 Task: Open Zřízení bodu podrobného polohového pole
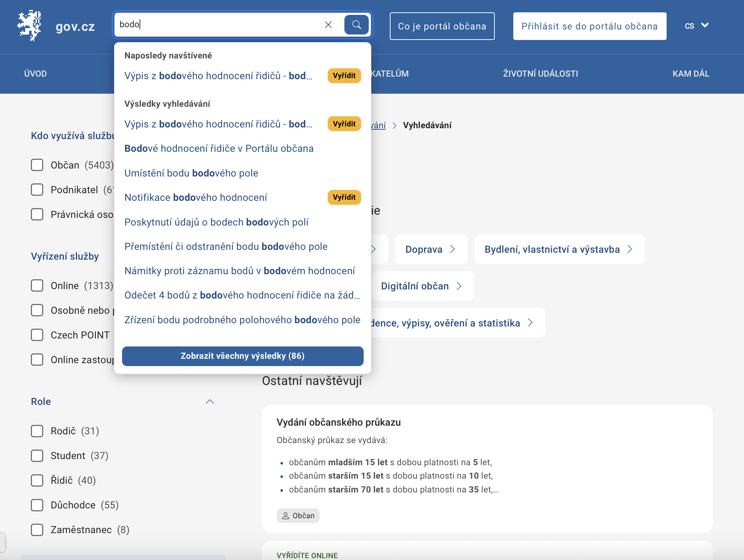[242, 320]
